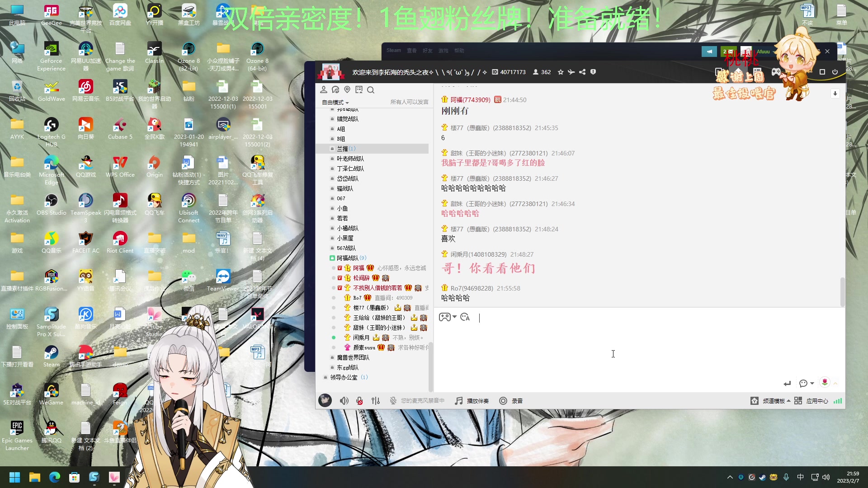Open the gamepad icon dropdown arrow in input
Screen dimensions: 868x488
(x=454, y=317)
